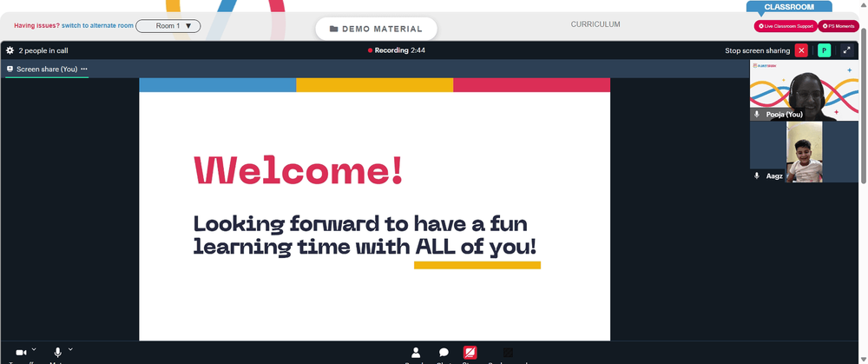Click the camera icon in bottom toolbar
This screenshot has height=364, width=868.
[21, 353]
